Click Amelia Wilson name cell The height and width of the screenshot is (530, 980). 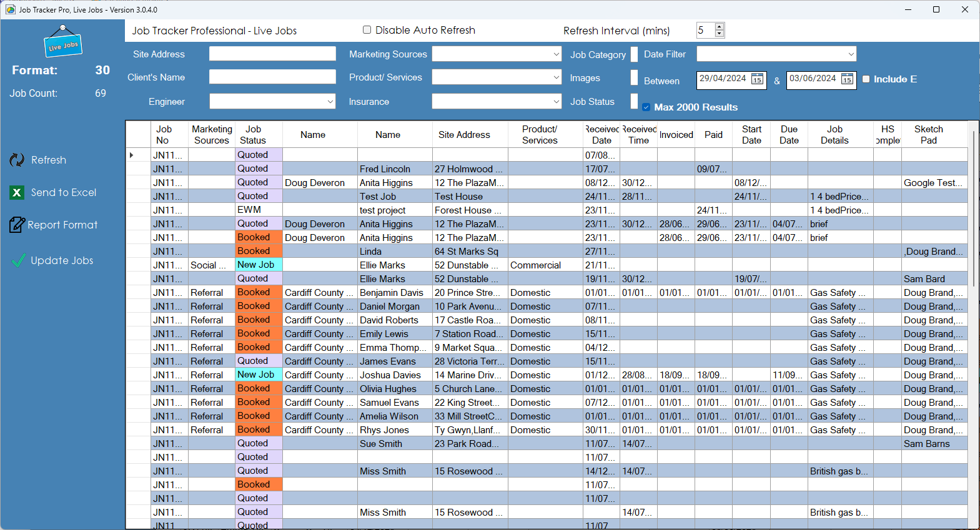tap(395, 416)
